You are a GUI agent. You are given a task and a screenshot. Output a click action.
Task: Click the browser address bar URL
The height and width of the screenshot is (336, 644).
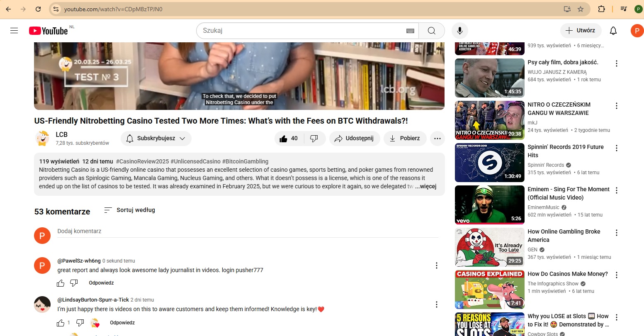[113, 9]
